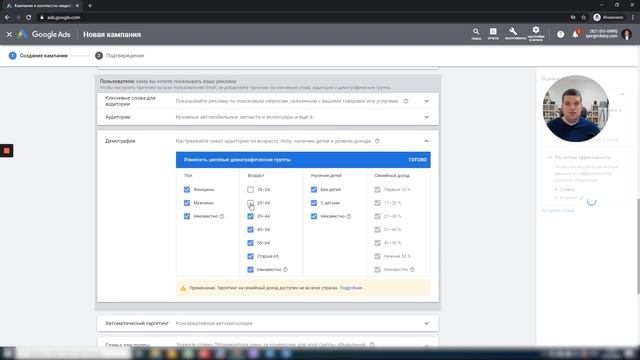
Task: Click the info icon beside age Unknown
Action: tap(285, 270)
